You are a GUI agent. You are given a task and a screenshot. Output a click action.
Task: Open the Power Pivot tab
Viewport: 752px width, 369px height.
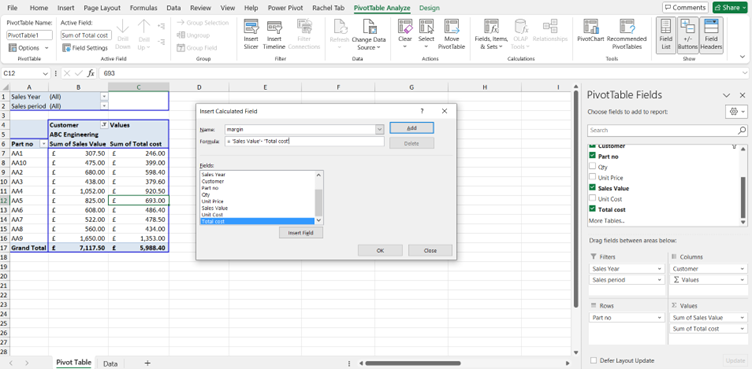(285, 8)
